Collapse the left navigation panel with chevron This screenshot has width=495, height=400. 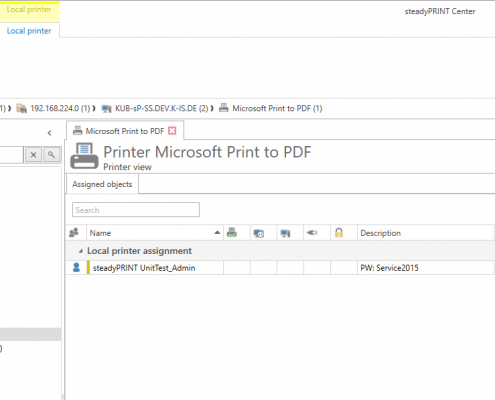[x=50, y=133]
